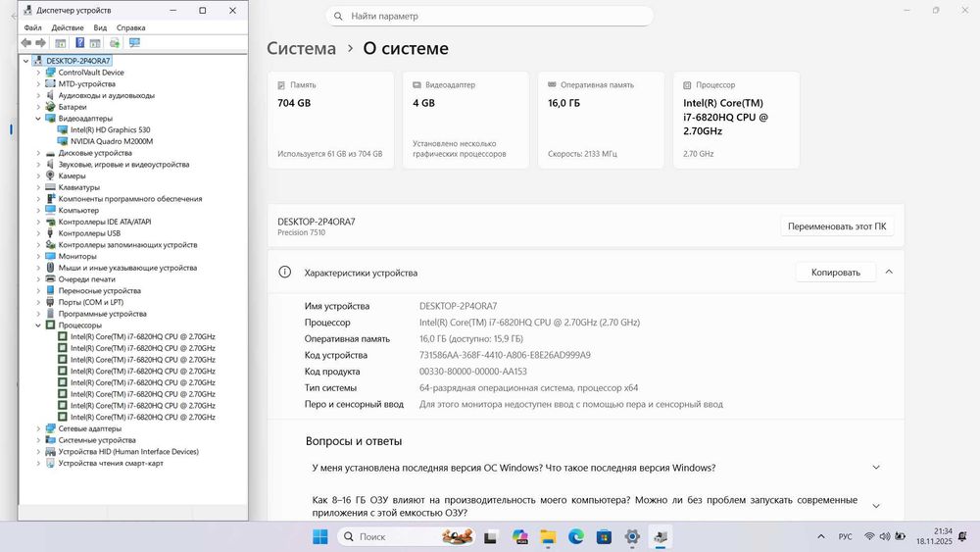Select Устройства HID (Human Interface Devices)
980x552 pixels.
128,451
